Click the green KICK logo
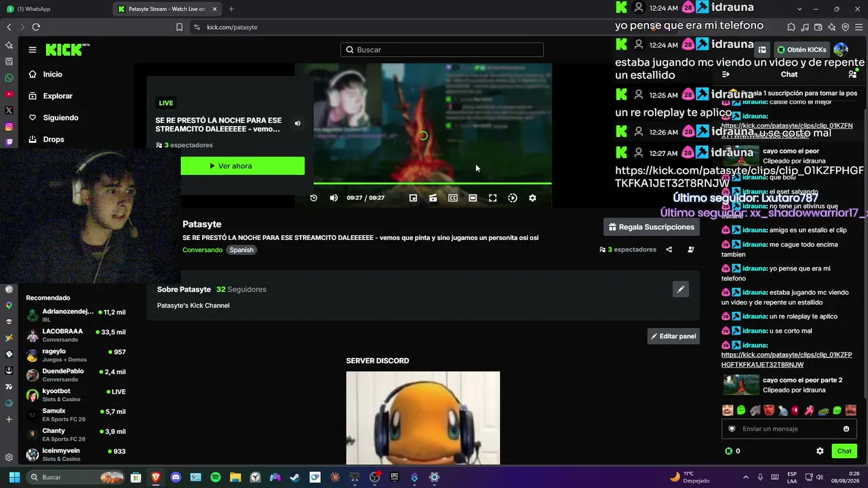Image resolution: width=868 pixels, height=488 pixels. point(67,49)
